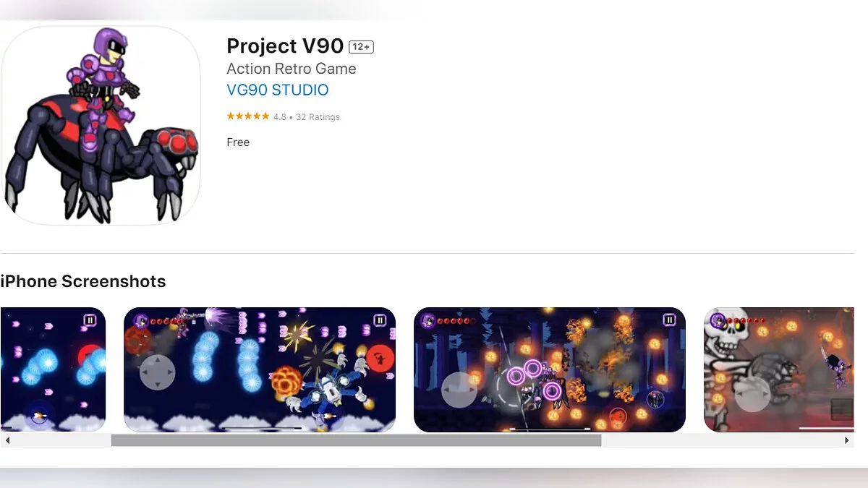This screenshot has width=868, height=488.
Task: Click the pause icon in third screenshot
Action: coord(670,320)
